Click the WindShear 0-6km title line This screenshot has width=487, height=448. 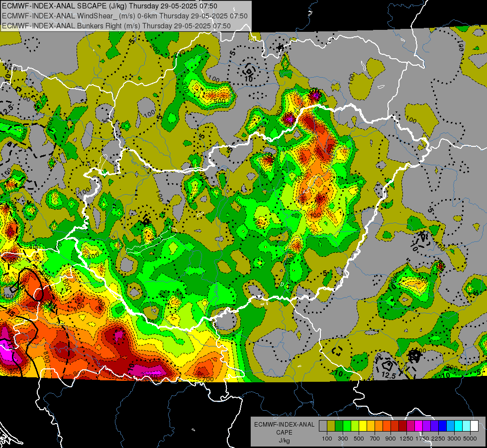124,16
